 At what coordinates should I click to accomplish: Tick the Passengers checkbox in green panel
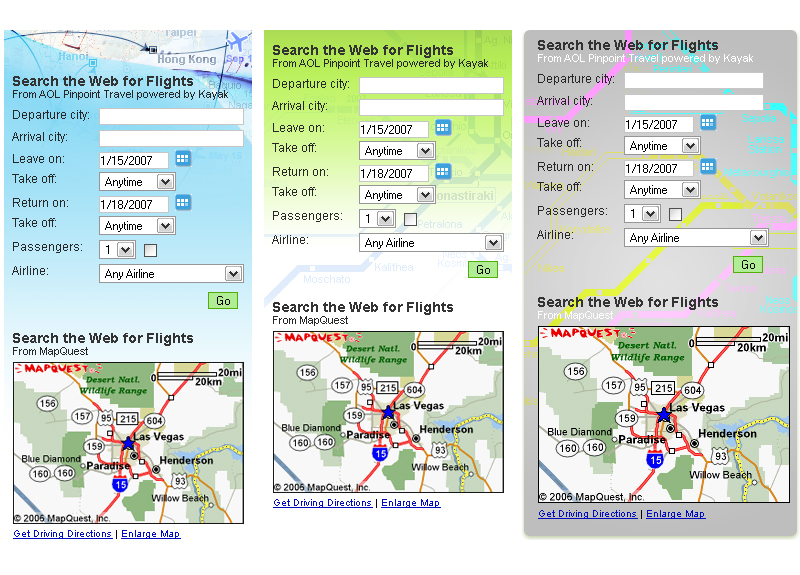click(x=410, y=219)
